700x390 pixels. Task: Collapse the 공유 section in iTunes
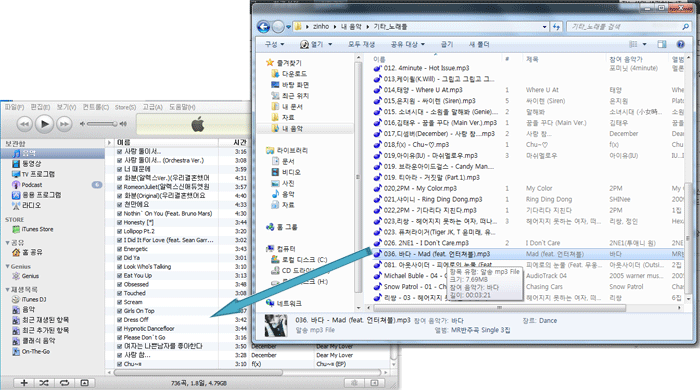[x=7, y=243]
